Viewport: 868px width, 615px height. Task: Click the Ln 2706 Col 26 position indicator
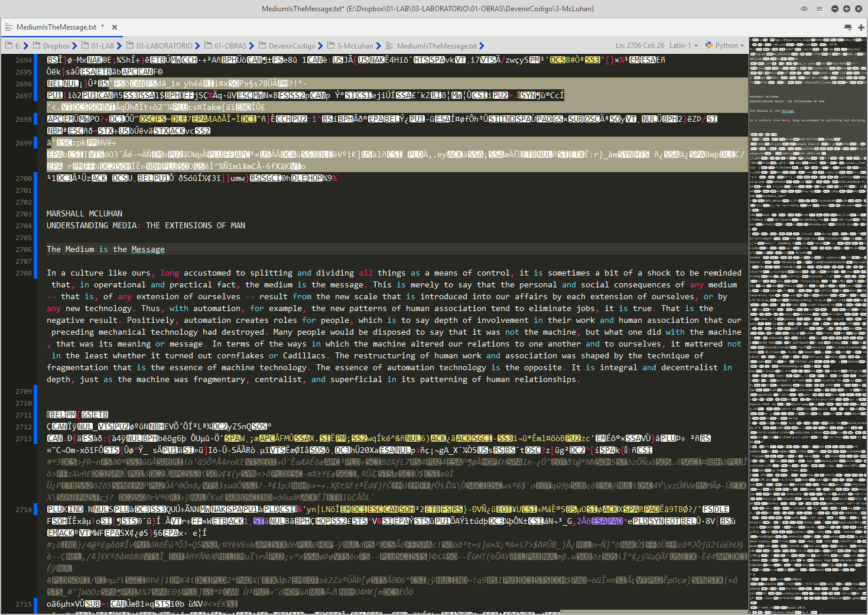click(639, 46)
